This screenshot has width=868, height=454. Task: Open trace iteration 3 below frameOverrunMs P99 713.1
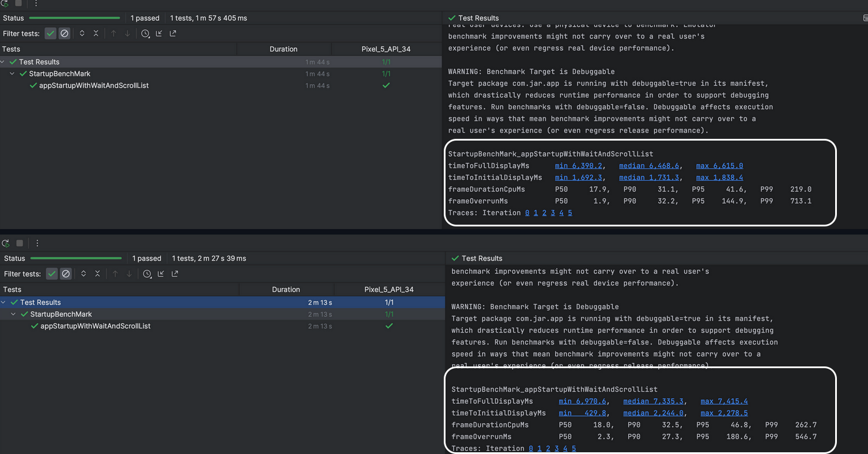553,213
